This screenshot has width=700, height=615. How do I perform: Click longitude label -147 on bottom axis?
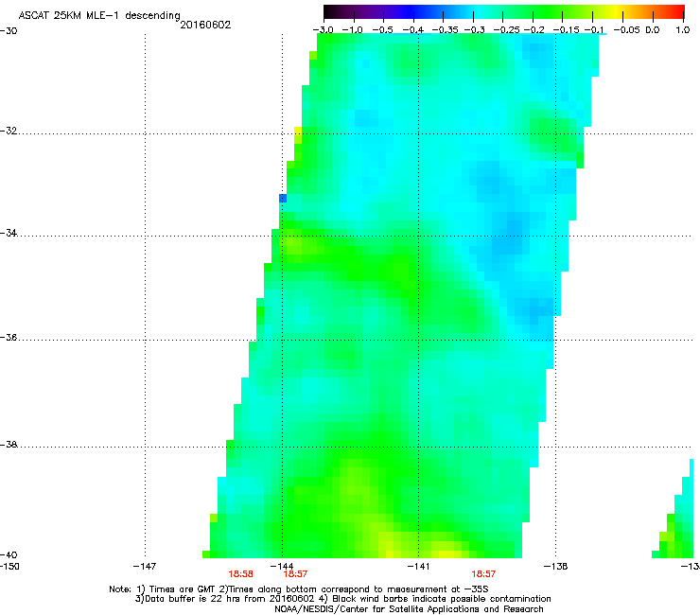[145, 567]
